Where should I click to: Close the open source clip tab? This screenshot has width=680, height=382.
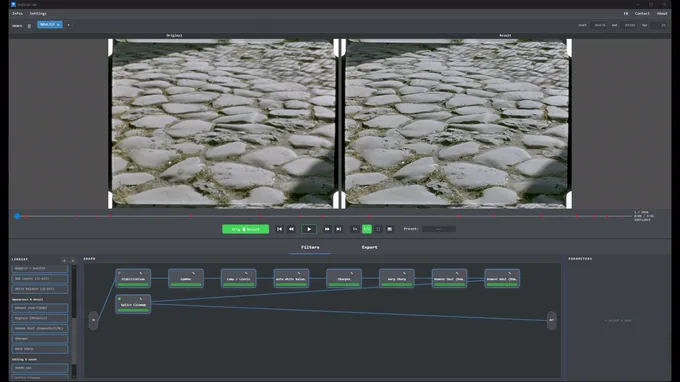[x=58, y=25]
